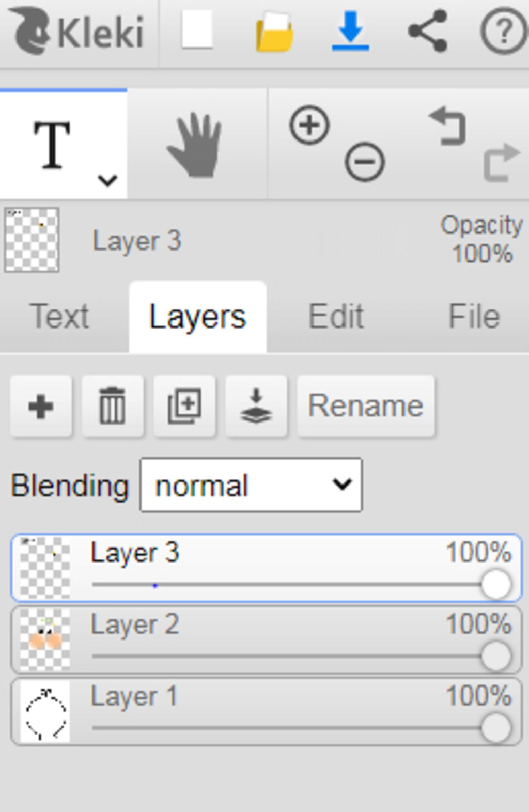Create a new blank image

click(197, 30)
